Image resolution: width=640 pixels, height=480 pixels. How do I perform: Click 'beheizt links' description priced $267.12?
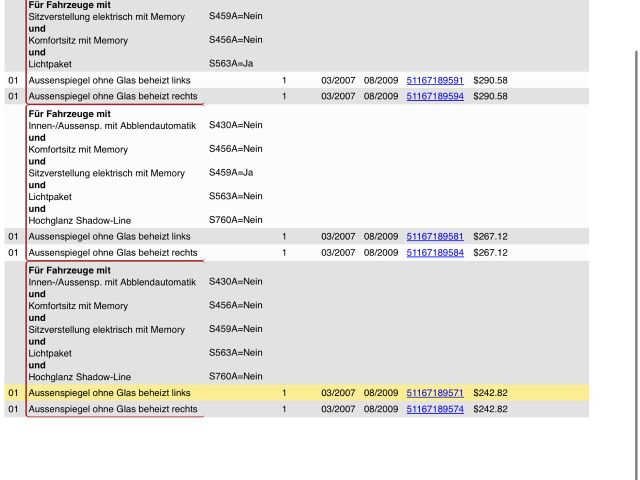(x=110, y=237)
